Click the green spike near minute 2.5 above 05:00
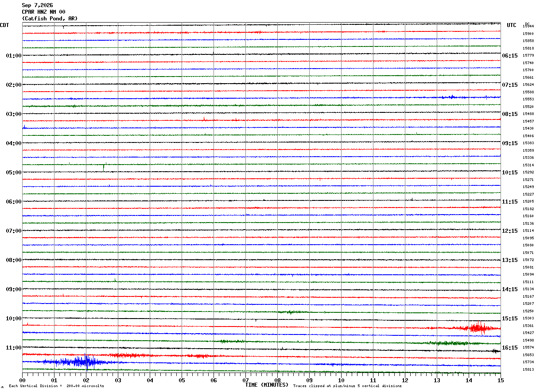Screen dimensions: 536x392 pyautogui.click(x=104, y=167)
